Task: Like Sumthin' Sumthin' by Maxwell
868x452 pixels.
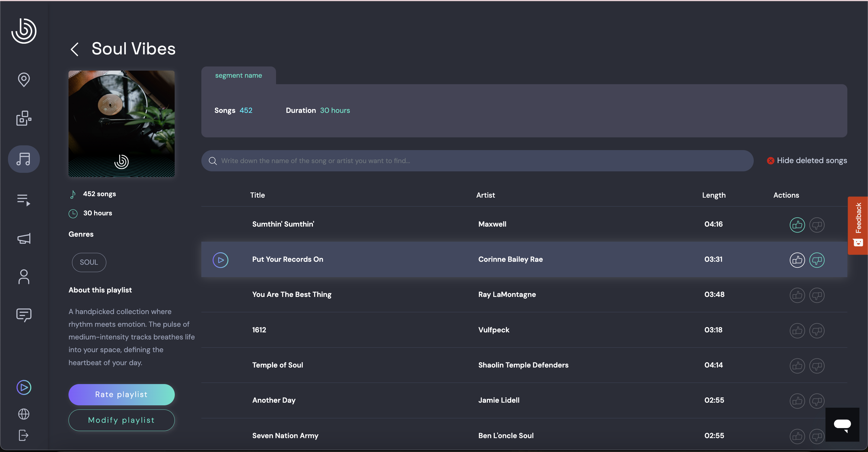Action: click(x=797, y=225)
